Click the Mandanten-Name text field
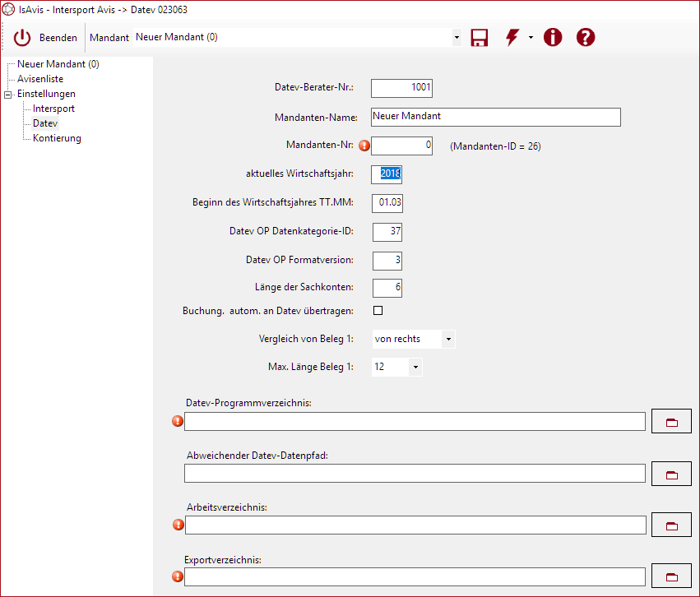The width and height of the screenshot is (700, 597). tap(495, 117)
